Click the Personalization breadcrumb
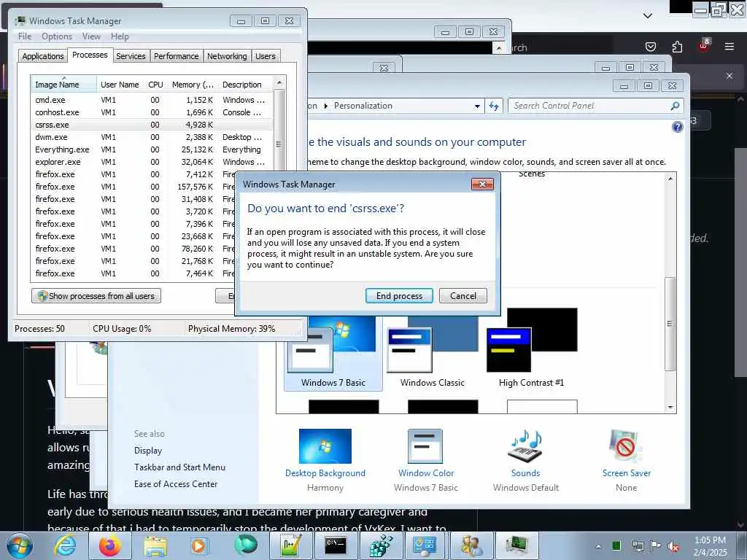 click(x=363, y=106)
